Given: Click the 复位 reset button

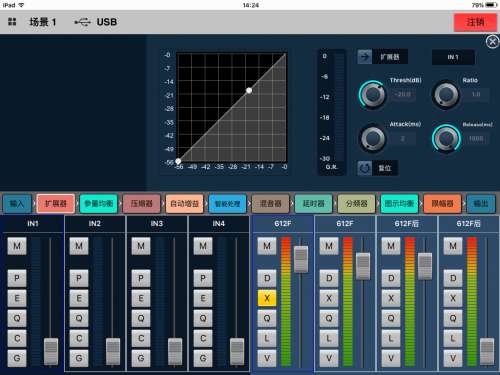Looking at the screenshot, I should pyautogui.click(x=385, y=168).
